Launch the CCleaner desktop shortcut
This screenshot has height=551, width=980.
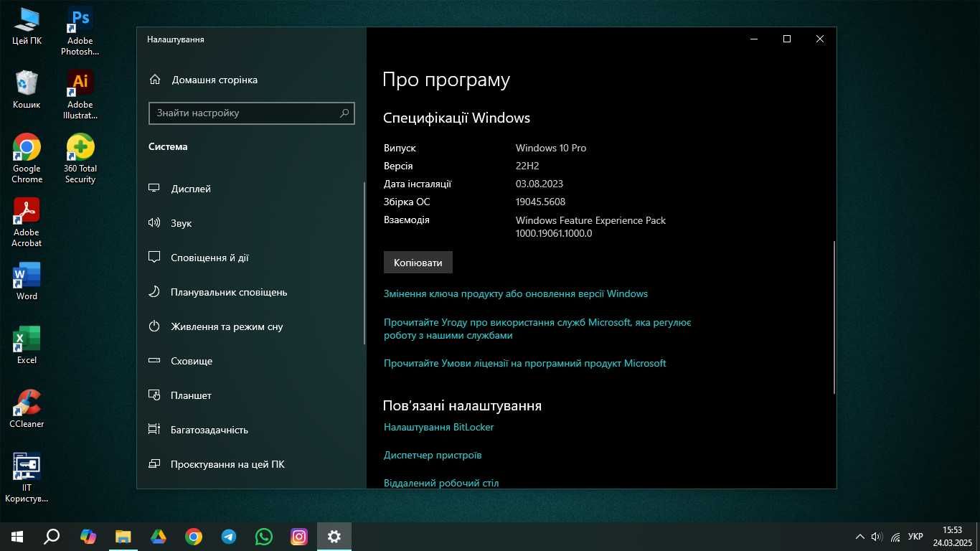tap(27, 409)
